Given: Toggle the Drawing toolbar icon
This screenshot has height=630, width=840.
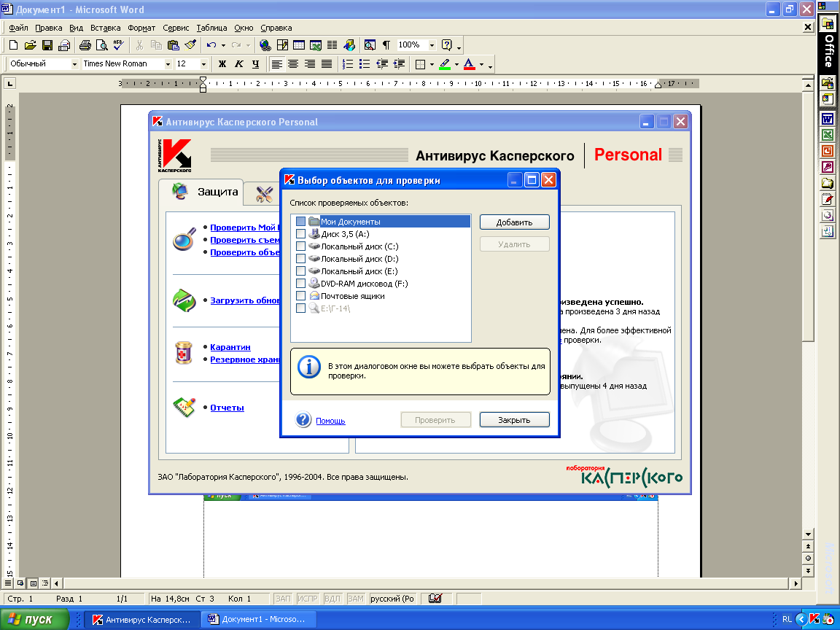Looking at the screenshot, I should click(x=349, y=45).
